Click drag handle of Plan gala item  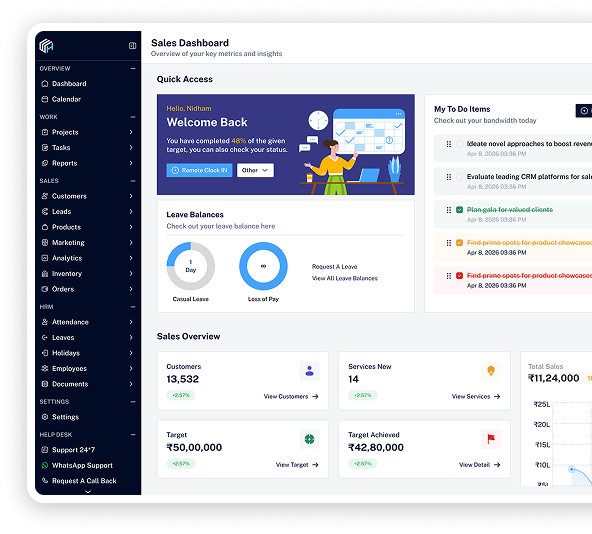click(x=449, y=210)
